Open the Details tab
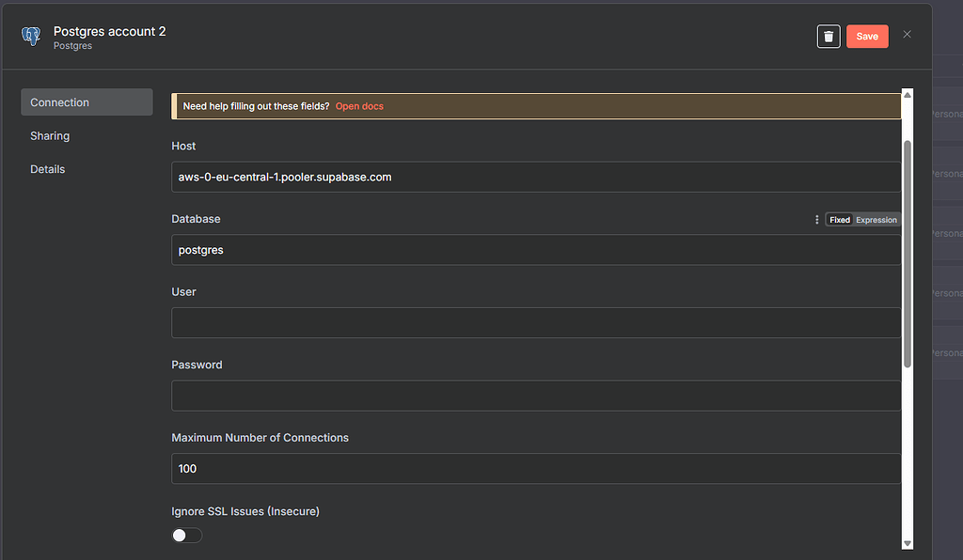 pyautogui.click(x=47, y=168)
